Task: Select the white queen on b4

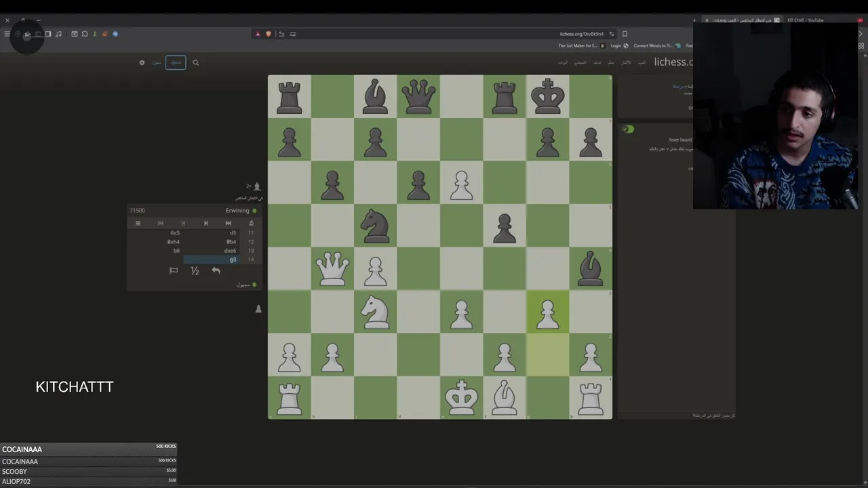Action: pyautogui.click(x=332, y=269)
